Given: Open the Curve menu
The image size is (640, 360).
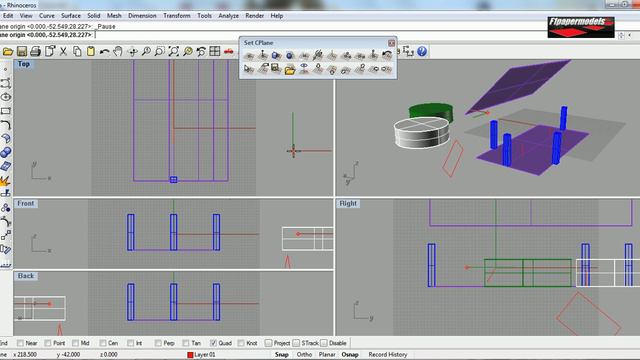Looking at the screenshot, I should 47,16.
